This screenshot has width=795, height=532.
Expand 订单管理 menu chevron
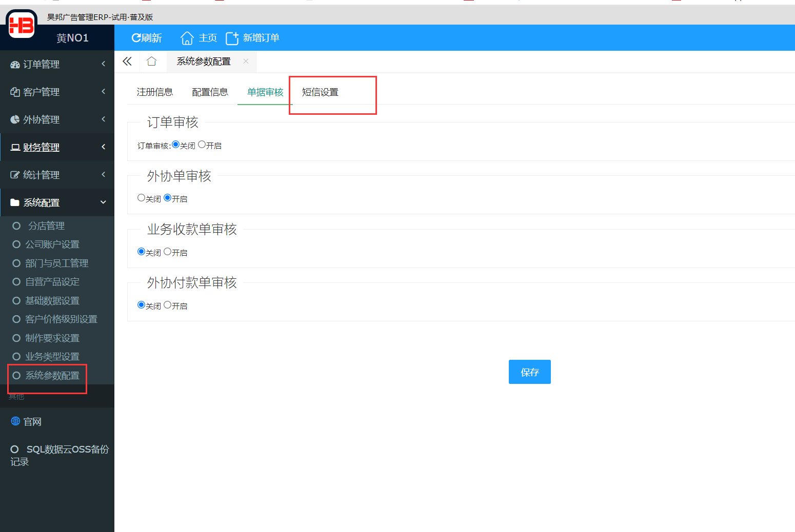point(103,64)
